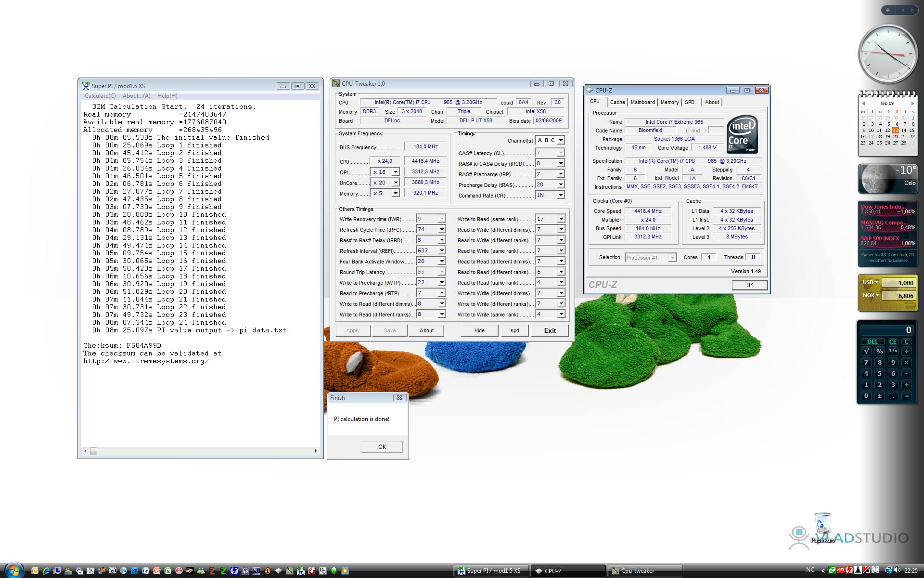The image size is (924, 578).
Task: Open the USD currency selector in the gadget
Action: (x=871, y=283)
